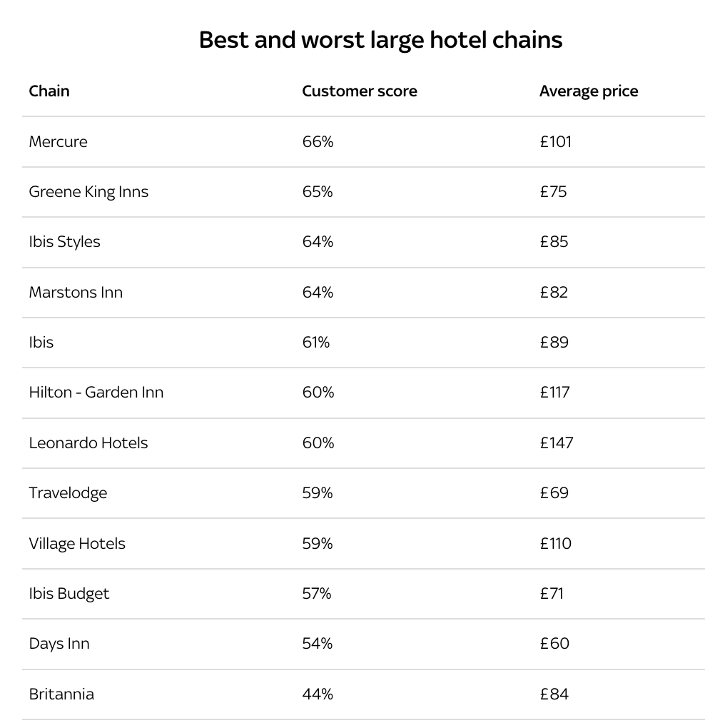Click Mercure's 66% customer score
The height and width of the screenshot is (728, 705).
click(x=318, y=142)
